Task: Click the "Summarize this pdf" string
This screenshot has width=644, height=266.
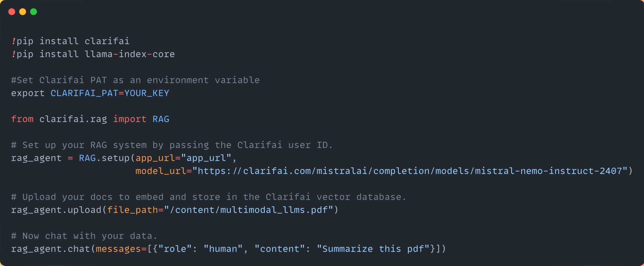Action: click(373, 249)
